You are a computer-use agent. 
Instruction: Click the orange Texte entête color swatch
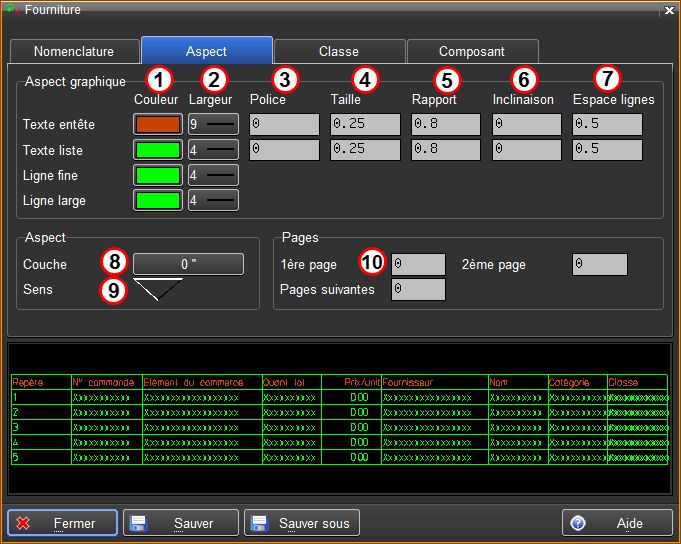point(158,125)
